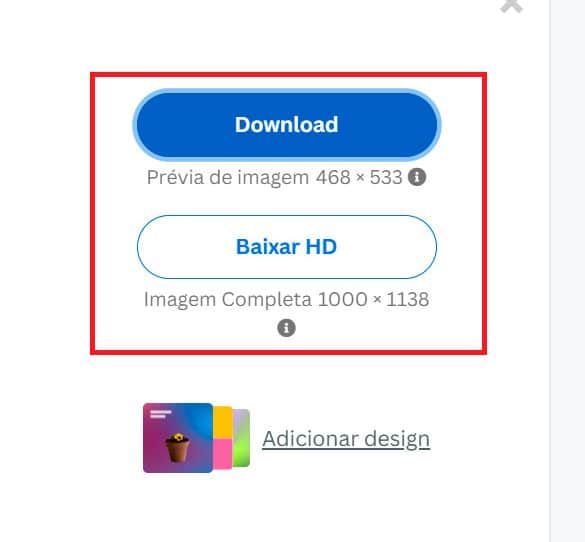Click the 468 × 533 dimensions text
This screenshot has width=585, height=542.
coord(359,177)
